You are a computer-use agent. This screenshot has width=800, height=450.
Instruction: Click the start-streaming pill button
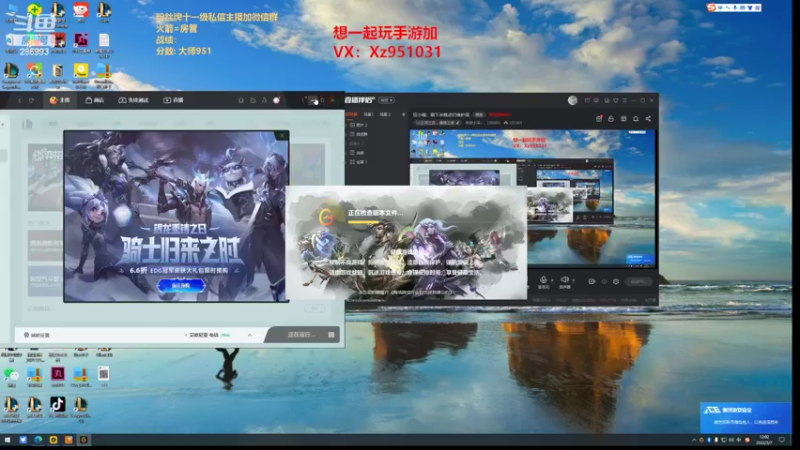[x=638, y=281]
